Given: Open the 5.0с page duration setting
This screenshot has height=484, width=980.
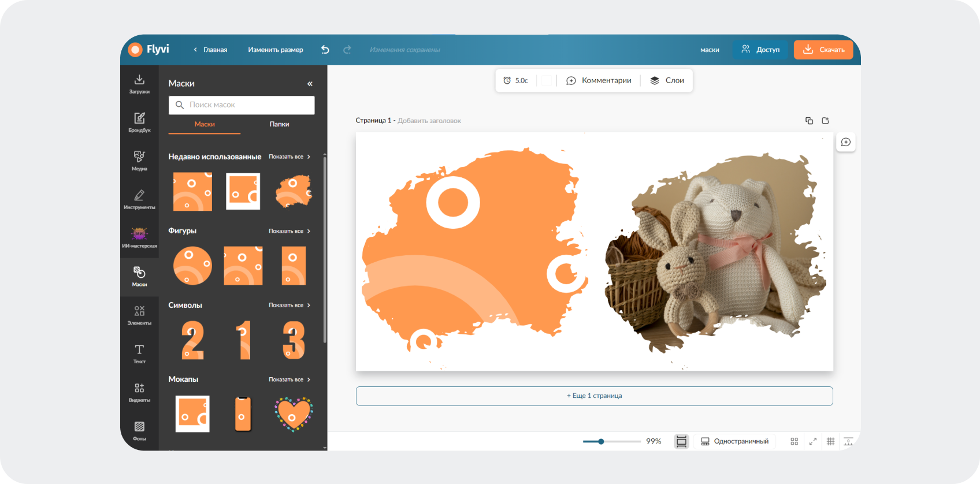Looking at the screenshot, I should [x=515, y=80].
